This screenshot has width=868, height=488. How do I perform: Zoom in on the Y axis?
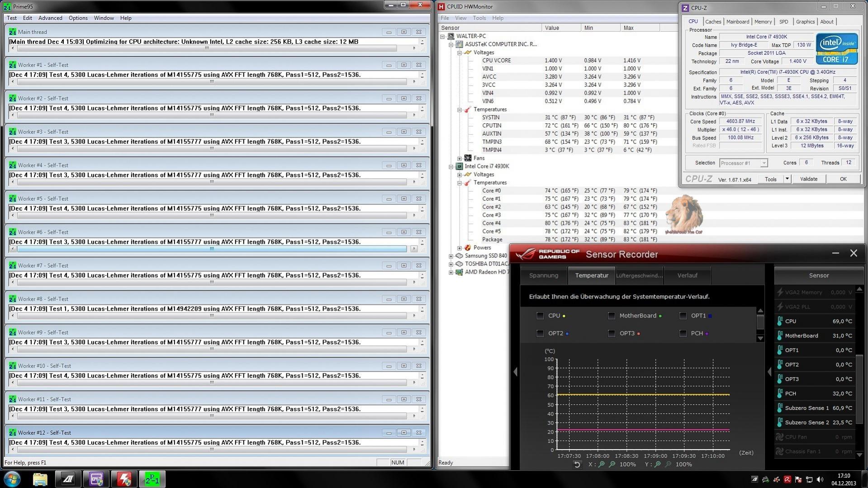658,464
